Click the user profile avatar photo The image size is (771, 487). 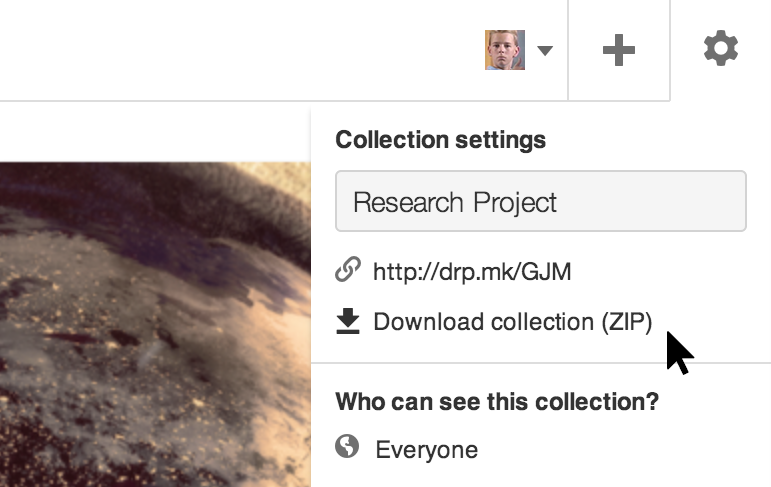504,50
